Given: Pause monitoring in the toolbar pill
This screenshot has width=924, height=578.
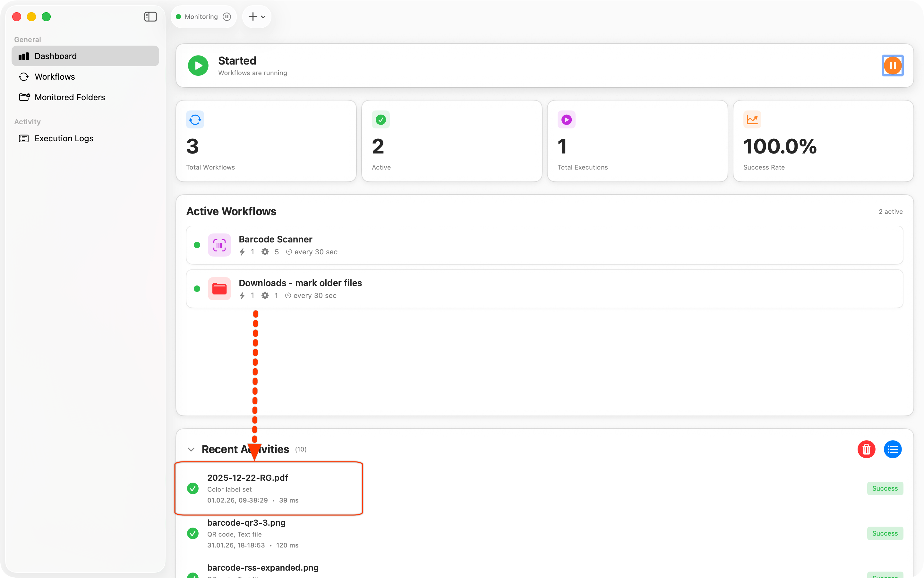Looking at the screenshot, I should [x=227, y=17].
